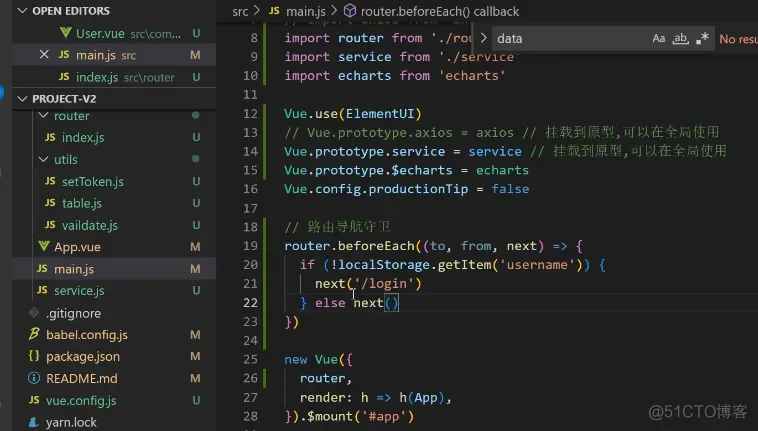
Task: Click the green change dot beside router folder
Action: pyautogui.click(x=195, y=115)
